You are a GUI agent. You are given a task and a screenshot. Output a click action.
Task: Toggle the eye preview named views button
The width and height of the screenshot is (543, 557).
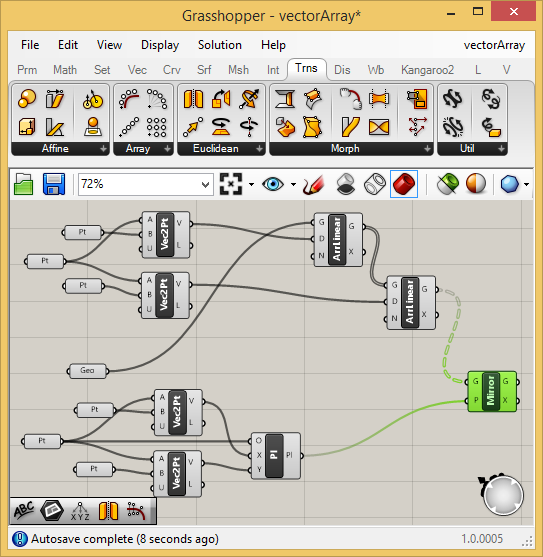(x=273, y=184)
